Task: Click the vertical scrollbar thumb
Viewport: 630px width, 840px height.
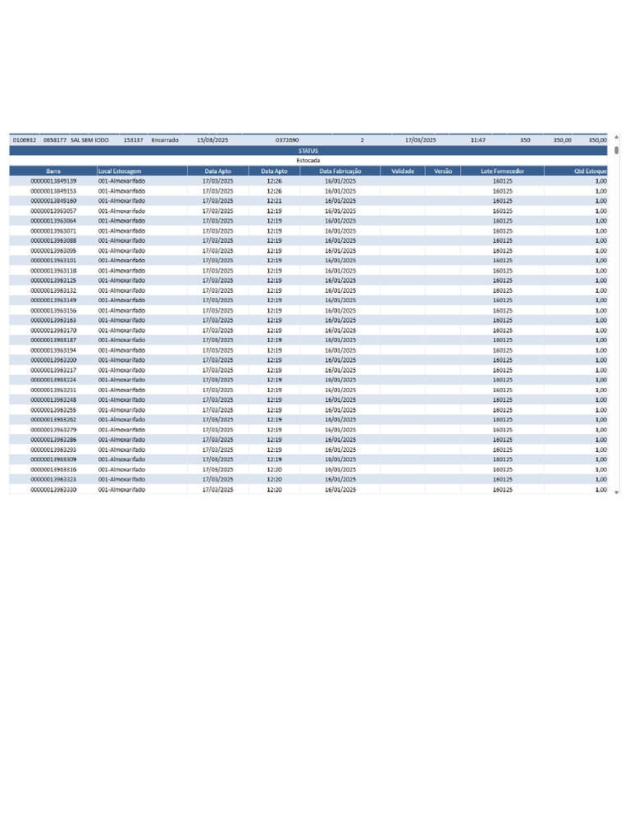Action: 616,150
